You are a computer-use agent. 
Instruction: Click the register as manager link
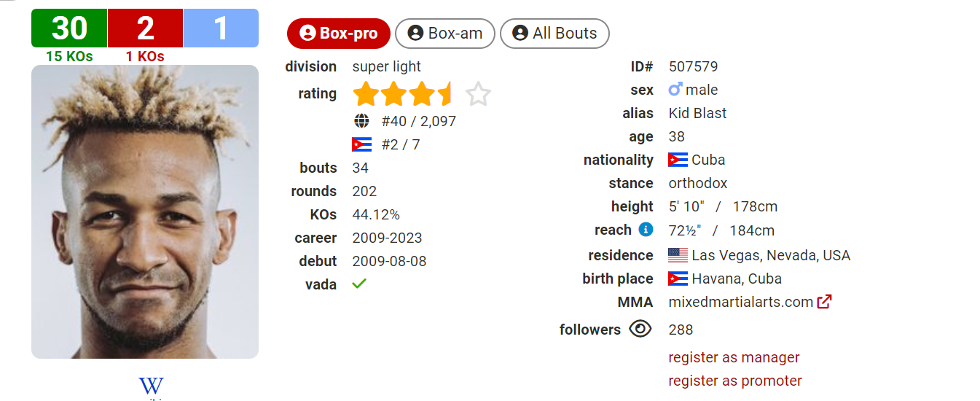(734, 357)
